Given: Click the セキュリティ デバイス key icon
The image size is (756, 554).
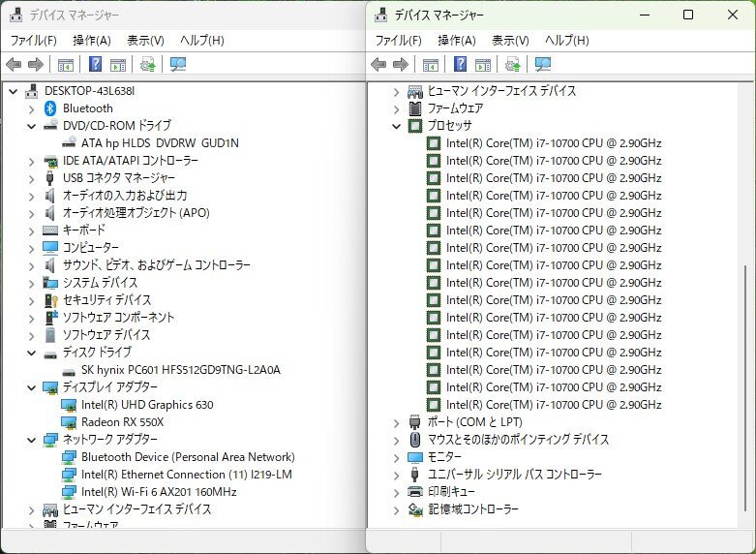Looking at the screenshot, I should 50,300.
